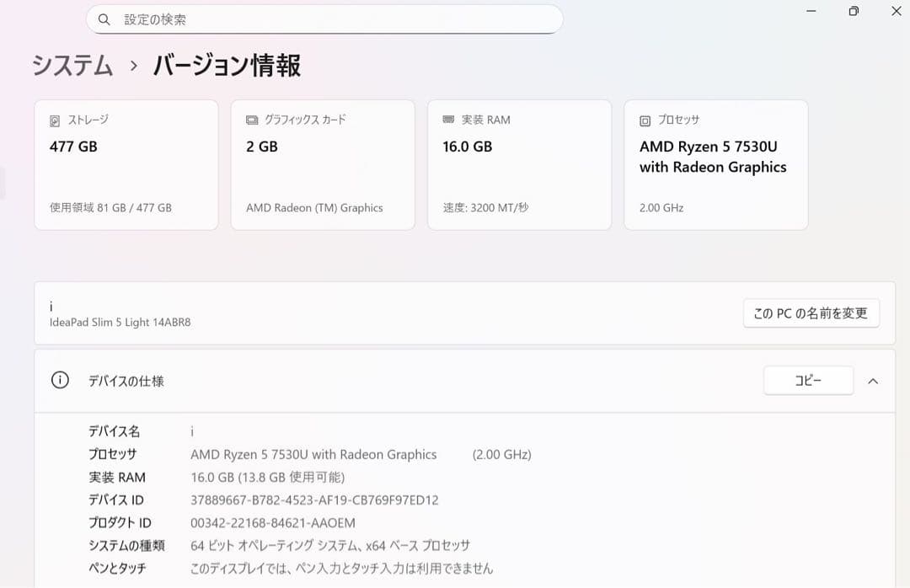Click the search magnifier icon
Screen dimensions: 910x588
click(104, 19)
